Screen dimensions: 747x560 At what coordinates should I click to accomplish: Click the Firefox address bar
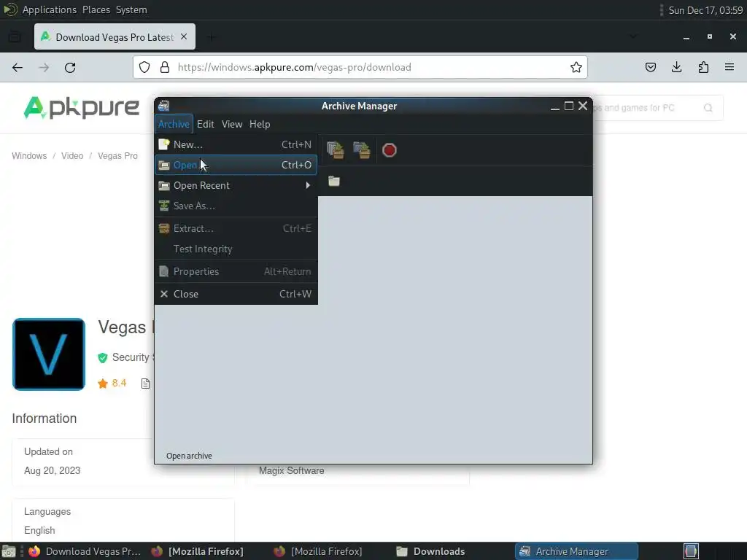click(x=360, y=68)
